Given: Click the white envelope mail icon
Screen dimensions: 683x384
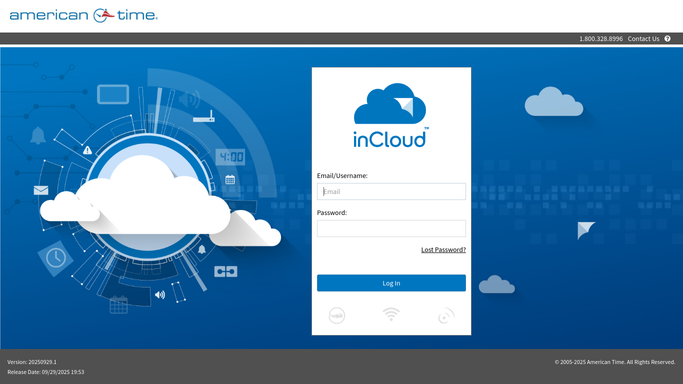Looking at the screenshot, I should coord(41,190).
